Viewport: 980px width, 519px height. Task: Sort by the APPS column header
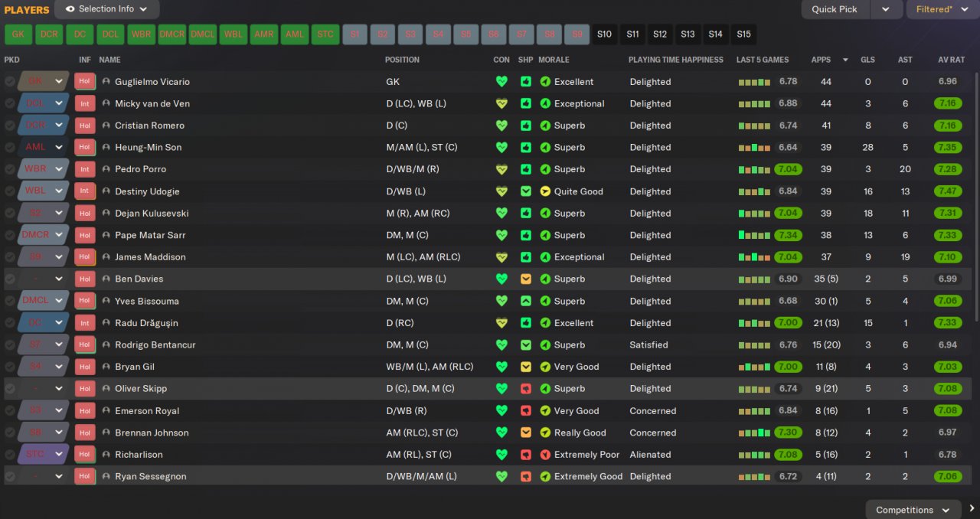click(821, 60)
